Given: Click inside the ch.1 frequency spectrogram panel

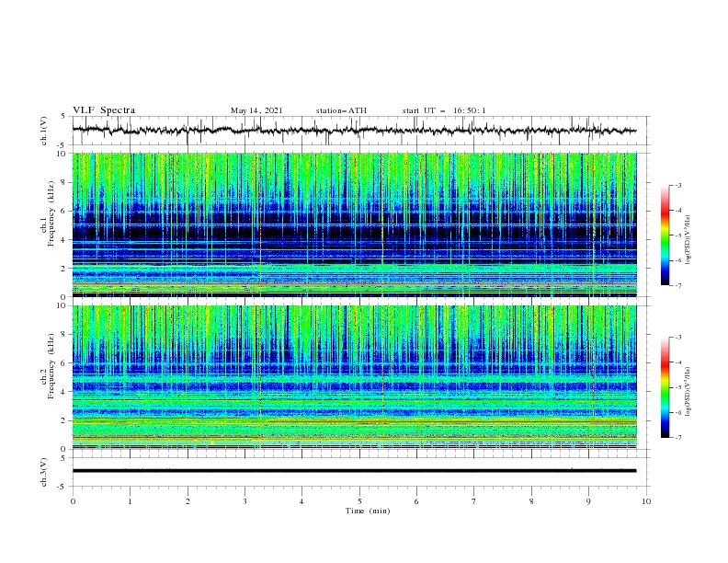Looking at the screenshot, I should [x=354, y=224].
